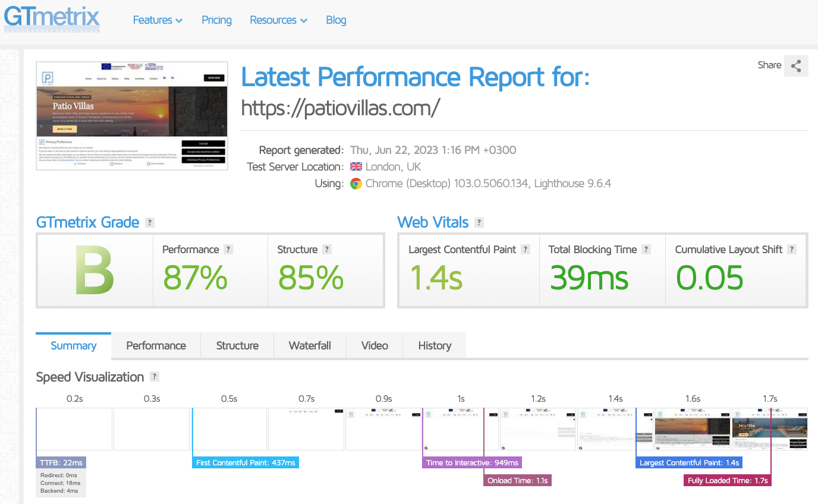The width and height of the screenshot is (818, 504).
Task: Click the Backend: 4ms detail text
Action: (59, 491)
